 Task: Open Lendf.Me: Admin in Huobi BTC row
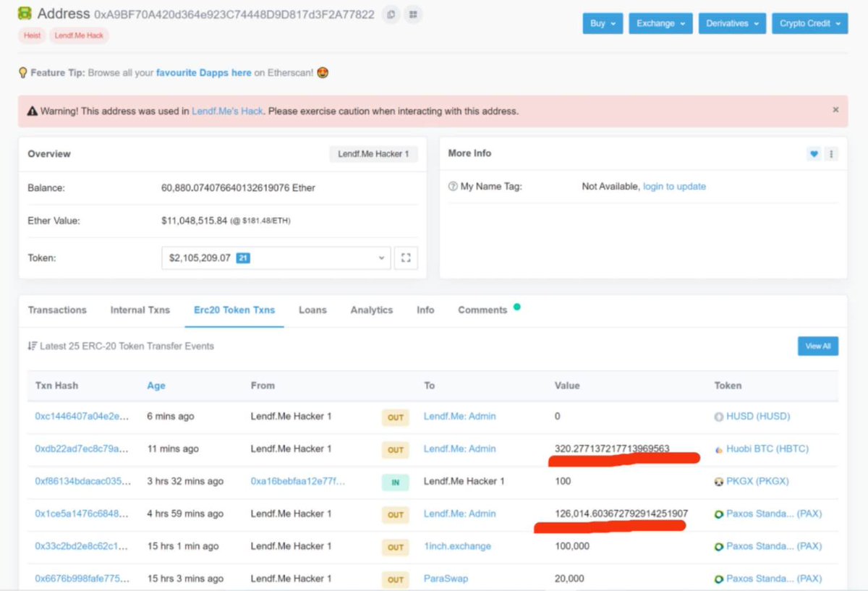(460, 448)
